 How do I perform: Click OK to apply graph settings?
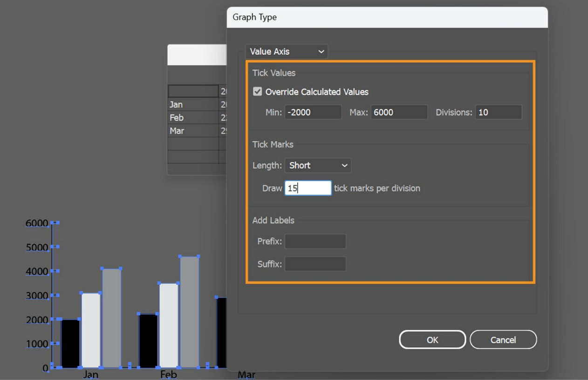pyautogui.click(x=432, y=339)
